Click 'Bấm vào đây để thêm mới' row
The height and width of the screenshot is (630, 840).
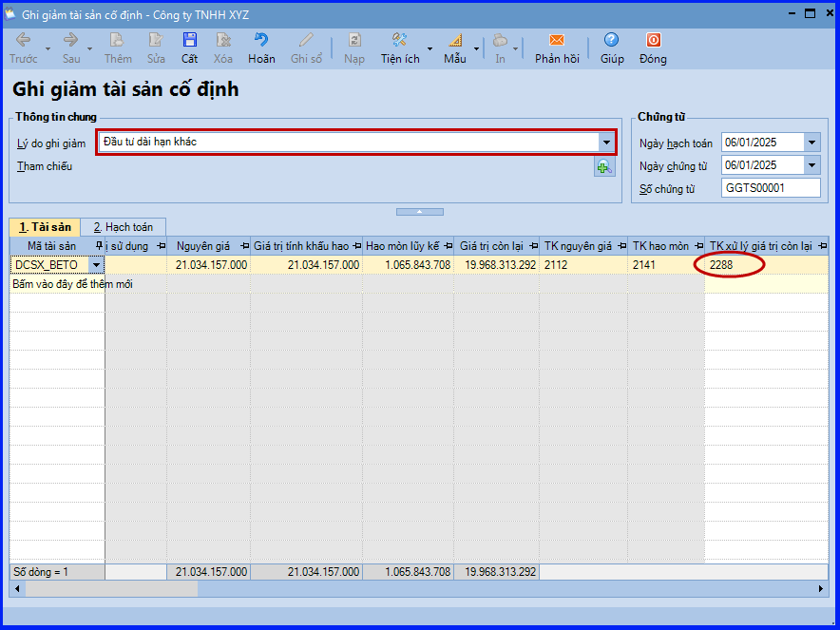click(x=72, y=283)
